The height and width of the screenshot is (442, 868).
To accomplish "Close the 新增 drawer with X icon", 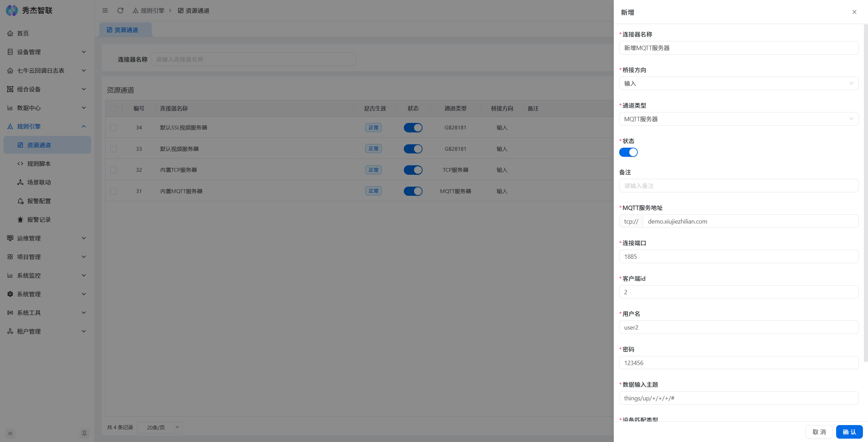I will tap(854, 12).
